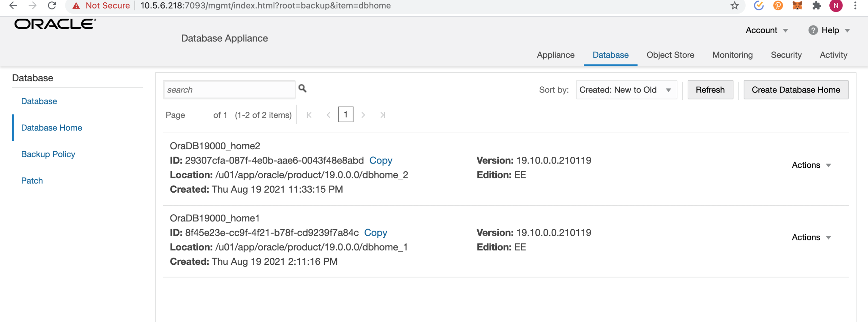Go to the first page of results
This screenshot has width=868, height=322.
click(309, 115)
